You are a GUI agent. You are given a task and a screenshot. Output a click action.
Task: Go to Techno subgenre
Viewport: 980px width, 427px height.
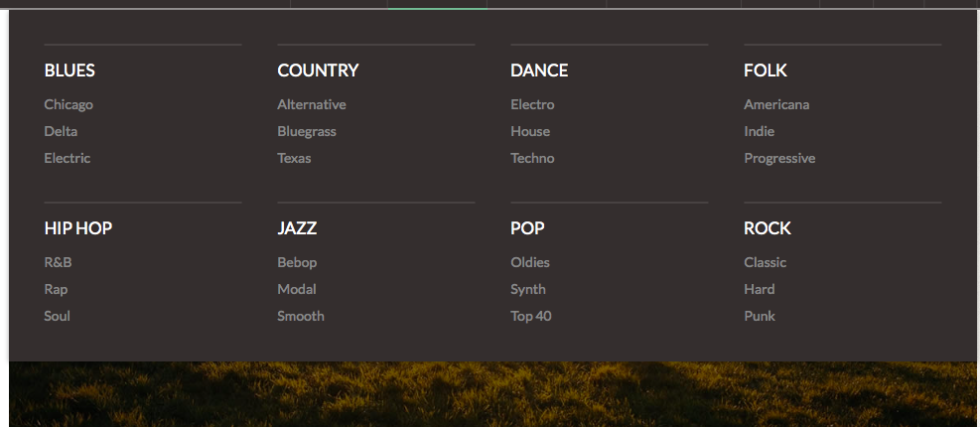(x=532, y=158)
